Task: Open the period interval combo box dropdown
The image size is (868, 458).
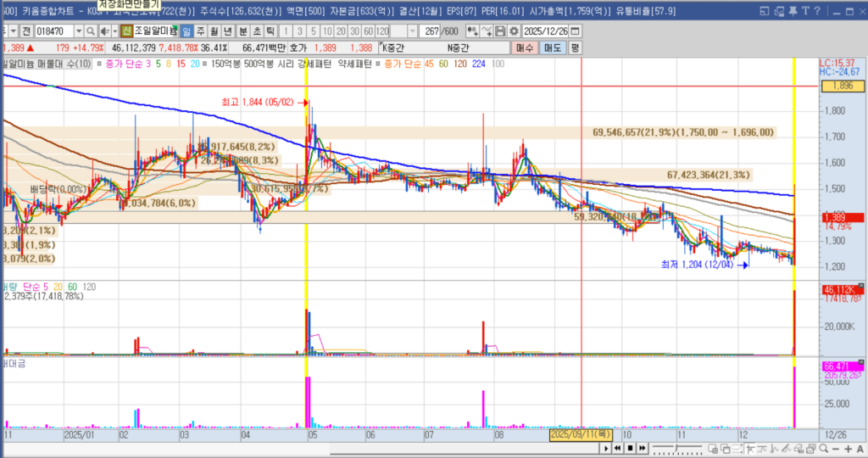Action: (412, 31)
